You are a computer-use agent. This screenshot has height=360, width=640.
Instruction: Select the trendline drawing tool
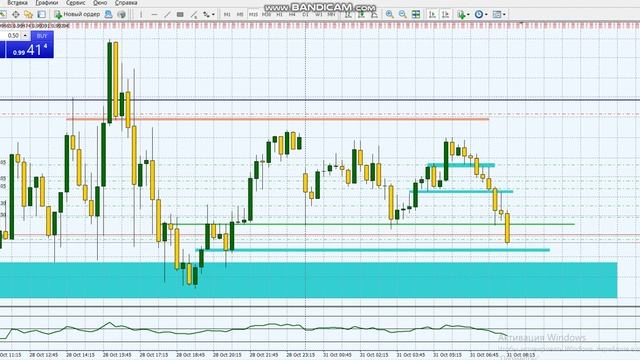167,15
